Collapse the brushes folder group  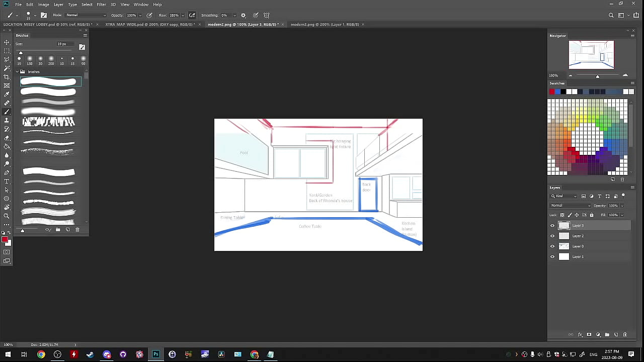coord(17,72)
